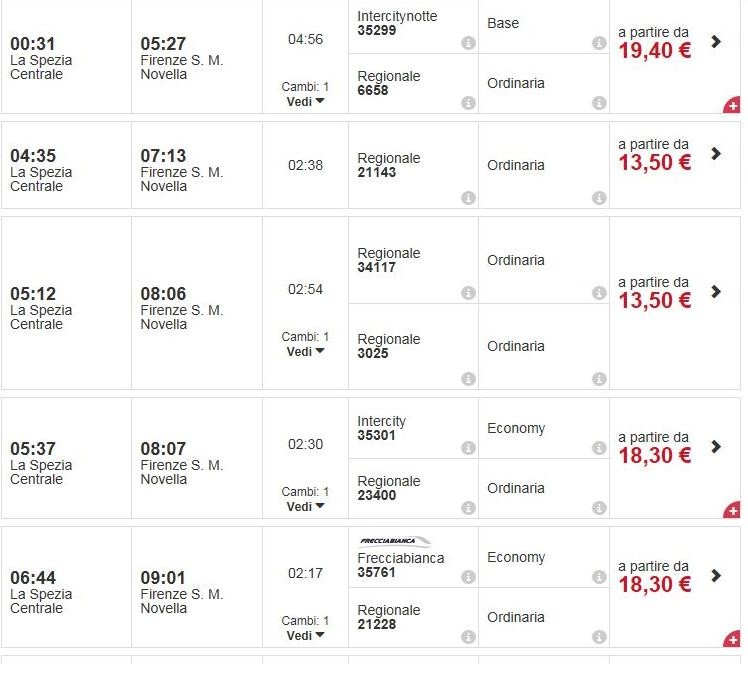Click red plus icon on 00:31 train row
The height and width of the screenshot is (674, 748).
733,106
